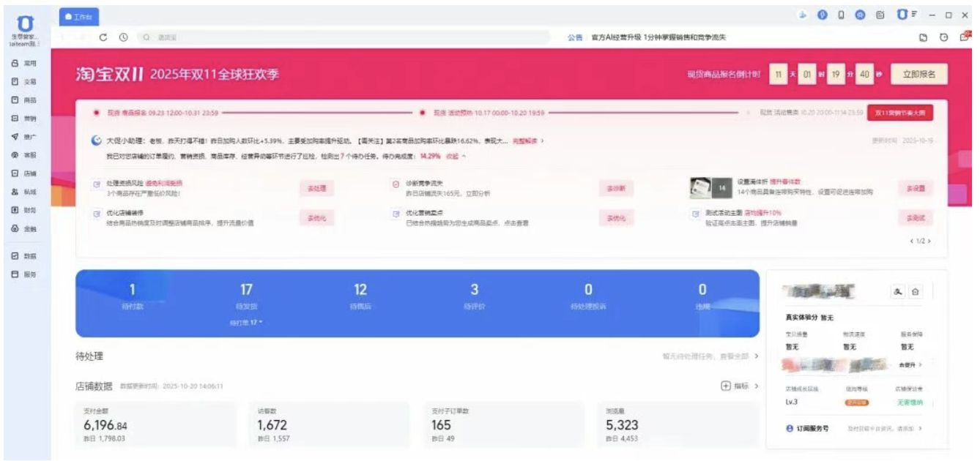Go to next page of the 1/2 pager

click(x=930, y=241)
